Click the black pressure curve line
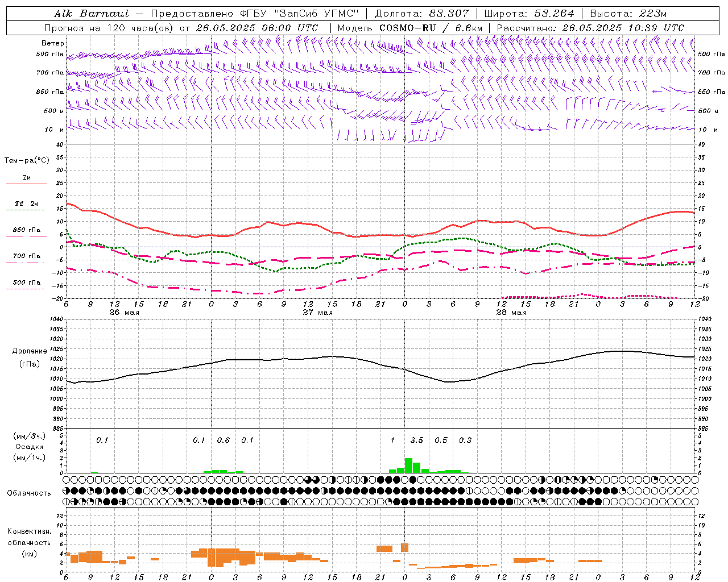The width and height of the screenshot is (728, 582). (x=381, y=365)
